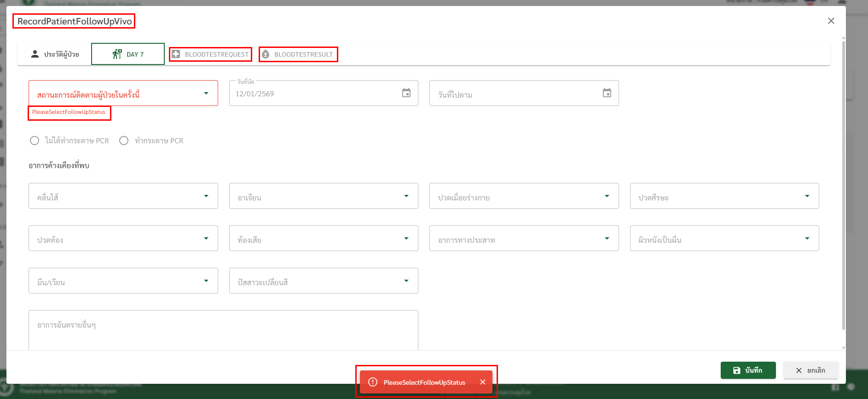
Task: Select the 'ไม่ได้ทำกระดาษ PCR' radio option
Action: coord(35,141)
